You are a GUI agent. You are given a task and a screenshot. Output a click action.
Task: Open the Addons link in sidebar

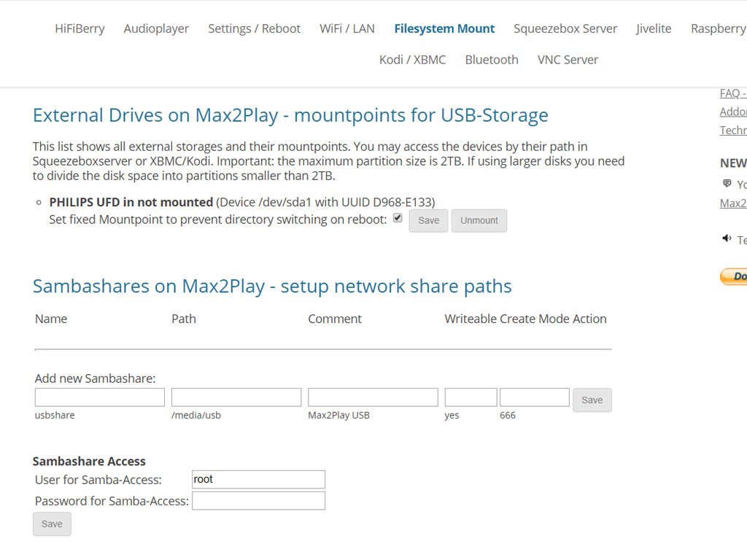pos(732,112)
